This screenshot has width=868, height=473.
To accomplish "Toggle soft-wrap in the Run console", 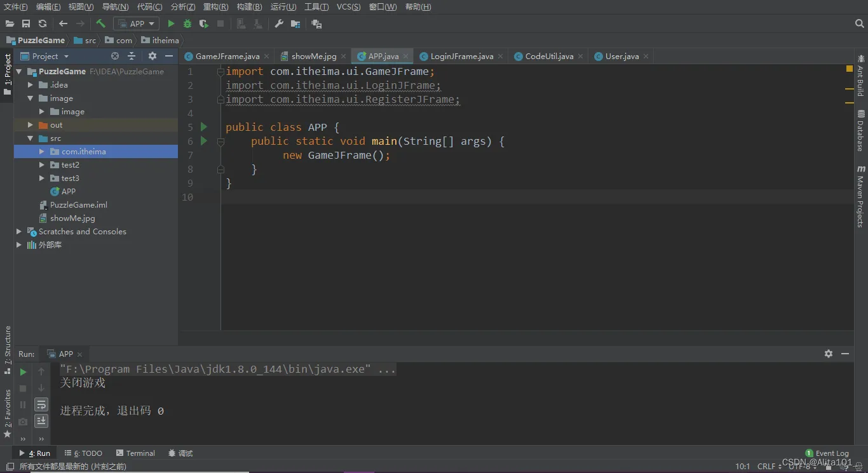I will pyautogui.click(x=41, y=404).
